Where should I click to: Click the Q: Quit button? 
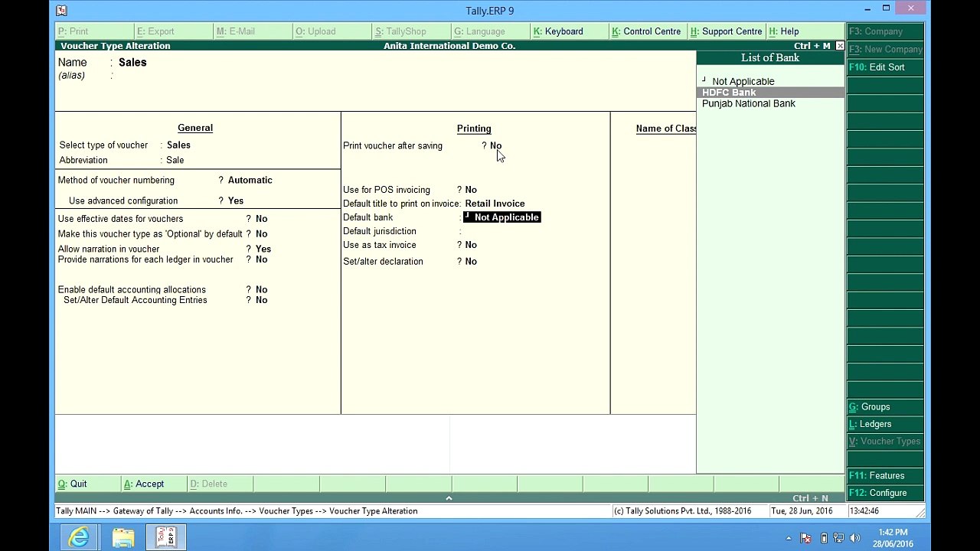(x=87, y=484)
